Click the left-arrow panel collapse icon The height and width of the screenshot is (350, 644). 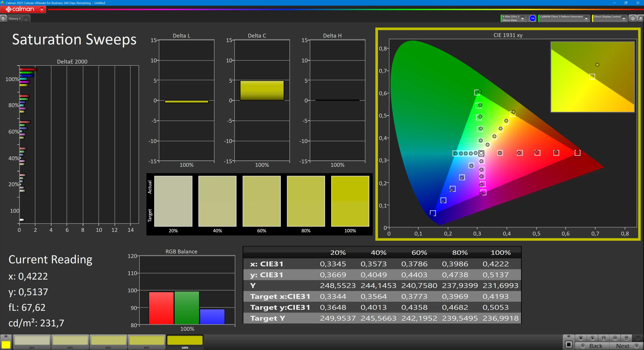pyautogui.click(x=640, y=18)
